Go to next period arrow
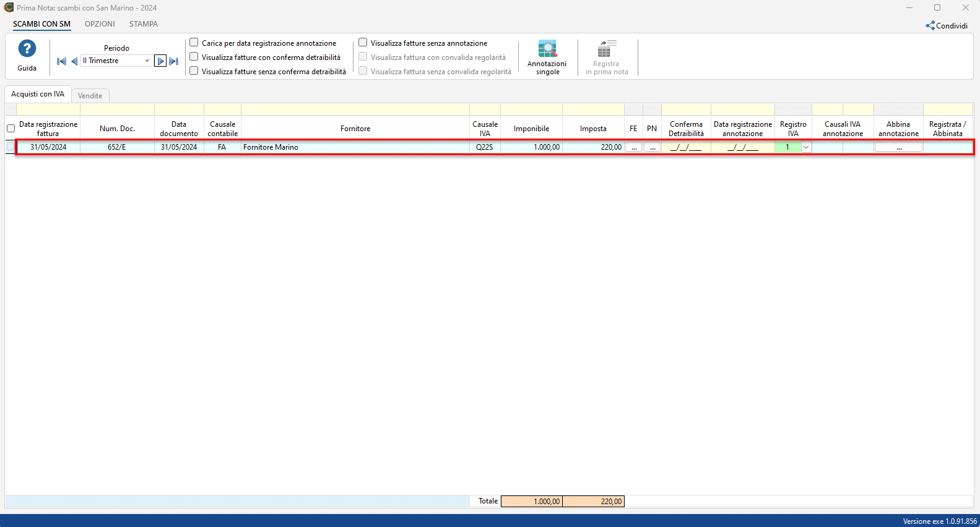The width and height of the screenshot is (980, 527). coord(160,61)
